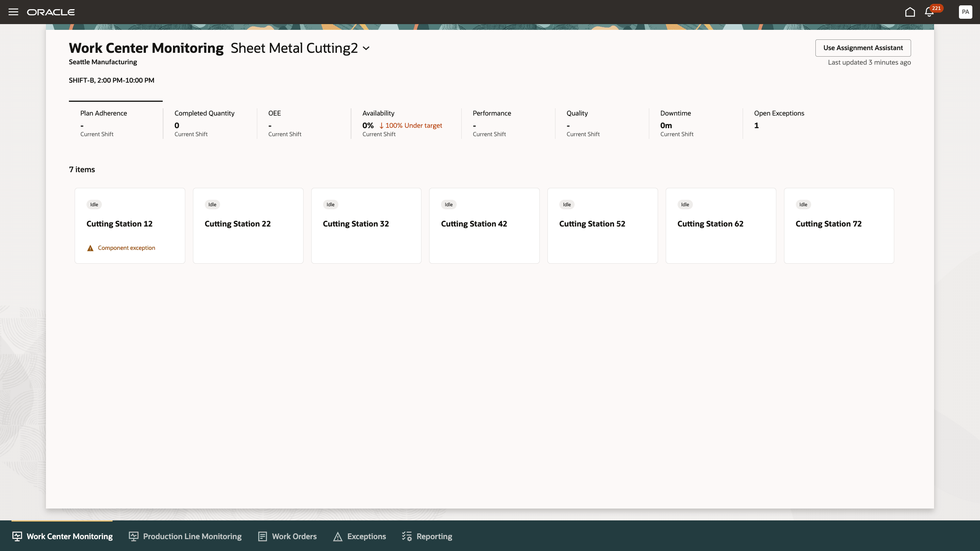Click the Exceptions warning triangle icon
The image size is (980, 551).
click(337, 536)
